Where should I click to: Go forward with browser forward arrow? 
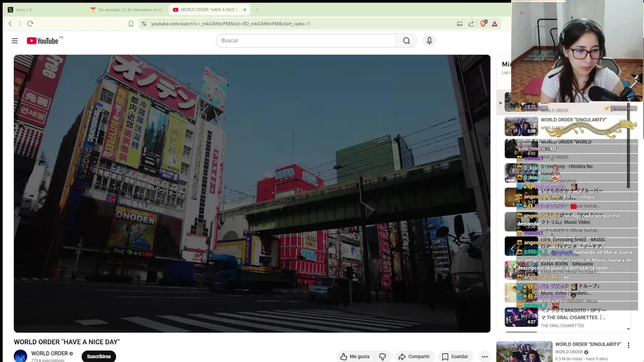point(20,24)
